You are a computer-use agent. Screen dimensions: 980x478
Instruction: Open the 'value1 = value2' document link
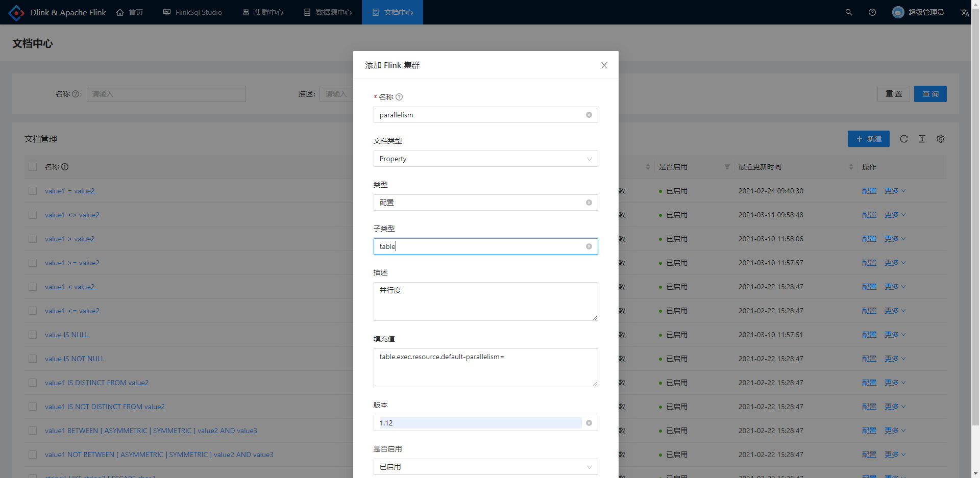click(69, 191)
